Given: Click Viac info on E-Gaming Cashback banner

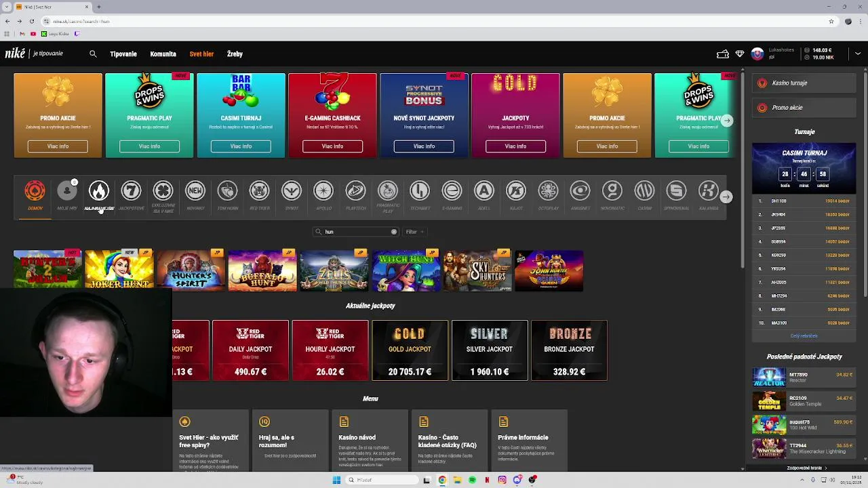Looking at the screenshot, I should [x=332, y=146].
